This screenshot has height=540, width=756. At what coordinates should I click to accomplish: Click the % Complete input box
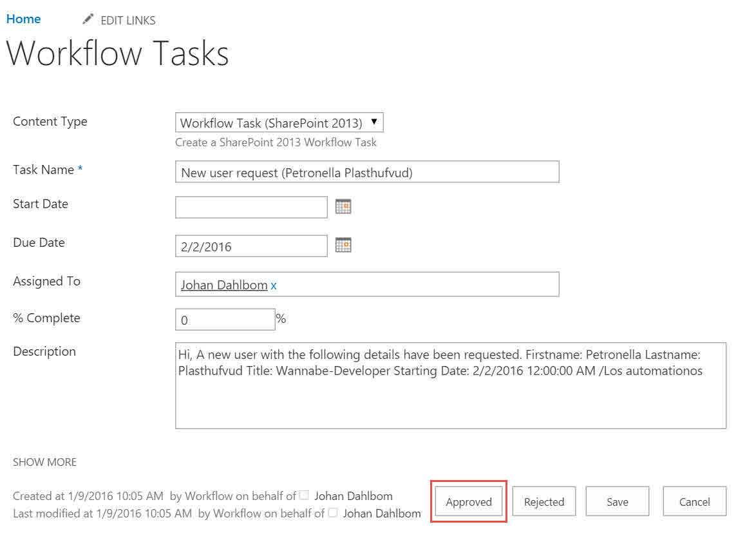tap(225, 320)
